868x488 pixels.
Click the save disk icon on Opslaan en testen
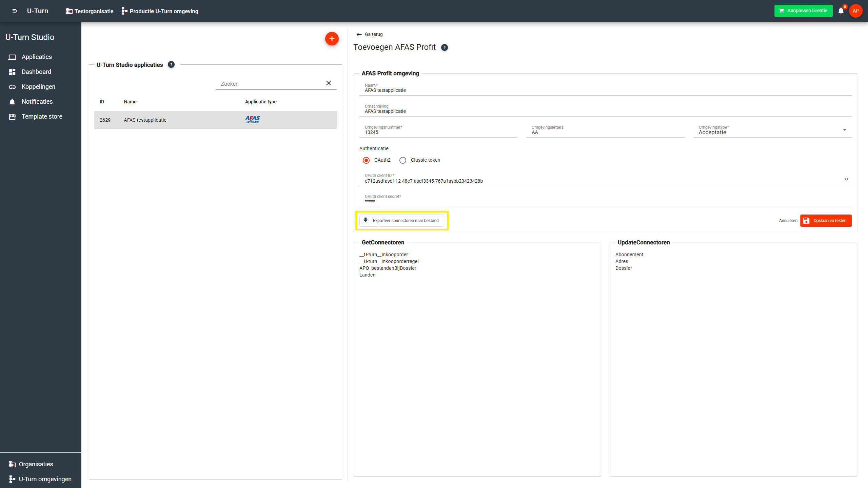(806, 221)
